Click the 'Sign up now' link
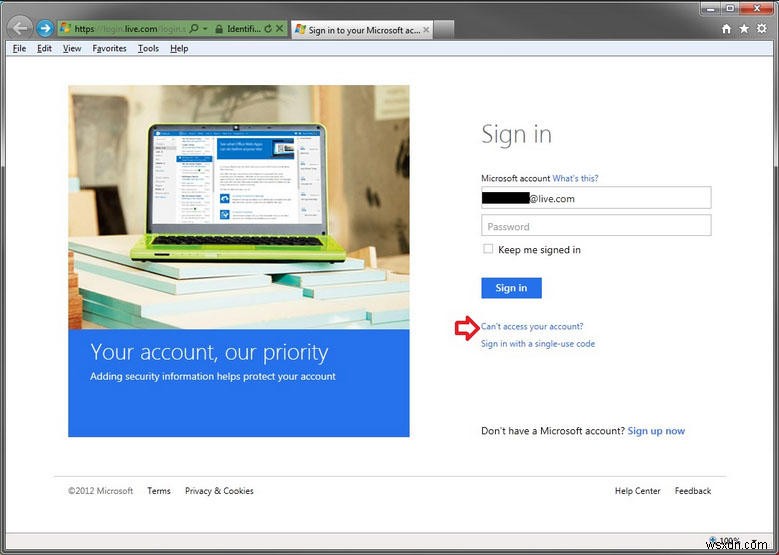779x555 pixels. [656, 431]
